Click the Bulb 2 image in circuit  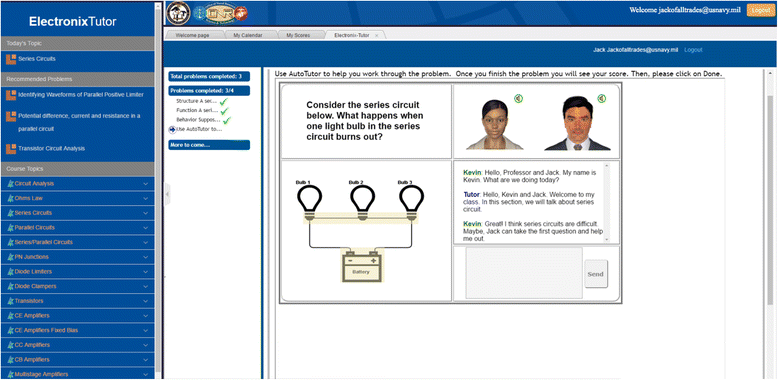363,201
